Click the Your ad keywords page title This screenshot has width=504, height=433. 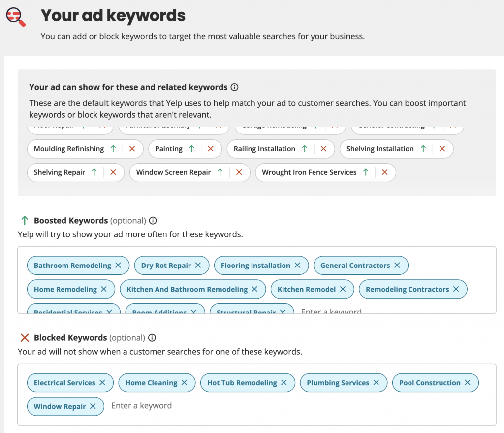pos(113,15)
